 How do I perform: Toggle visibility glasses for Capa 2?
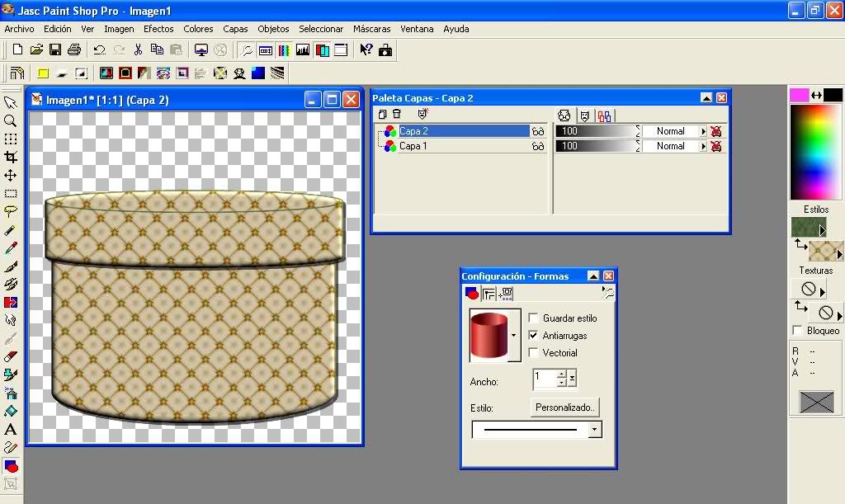538,131
